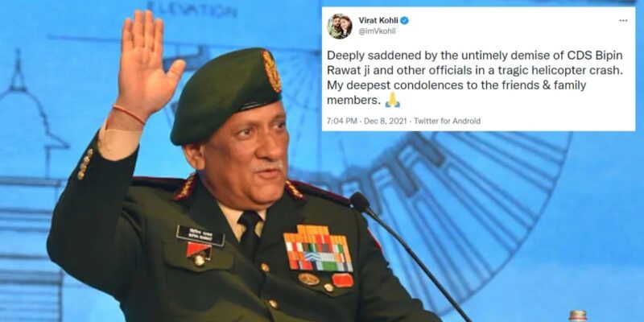The width and height of the screenshot is (644, 322).
Task: Click the gold badge on the green beret
Action: coord(272,71)
